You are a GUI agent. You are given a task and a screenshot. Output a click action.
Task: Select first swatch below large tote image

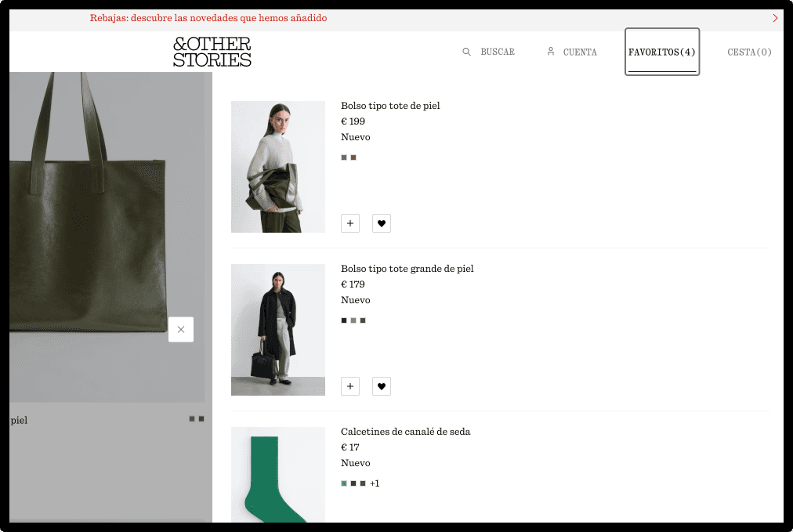click(x=192, y=418)
